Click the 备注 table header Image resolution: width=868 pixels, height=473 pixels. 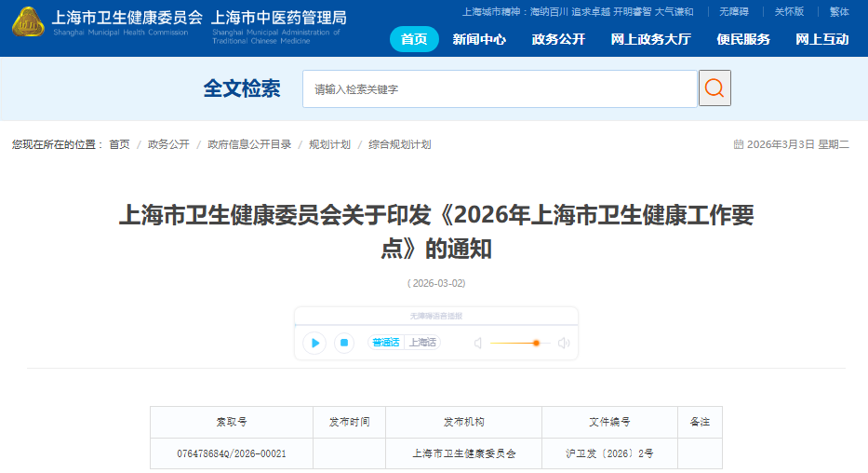700,422
